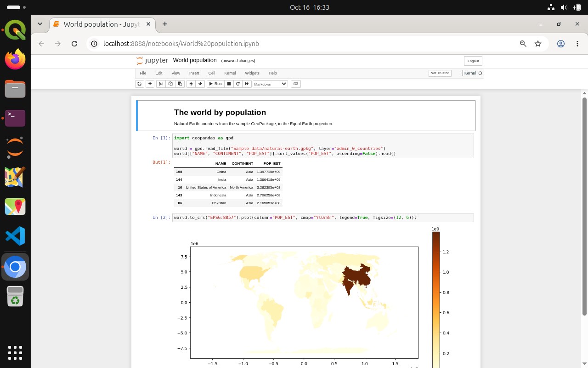Open the system status menu in top bar
Viewport: 588px width, 368px height.
click(564, 7)
